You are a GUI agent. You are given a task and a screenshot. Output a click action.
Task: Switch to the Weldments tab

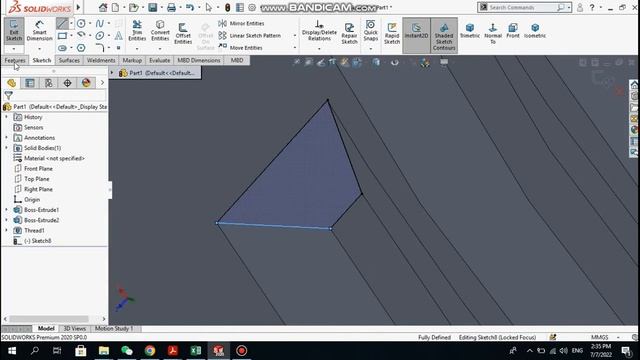pos(101,60)
